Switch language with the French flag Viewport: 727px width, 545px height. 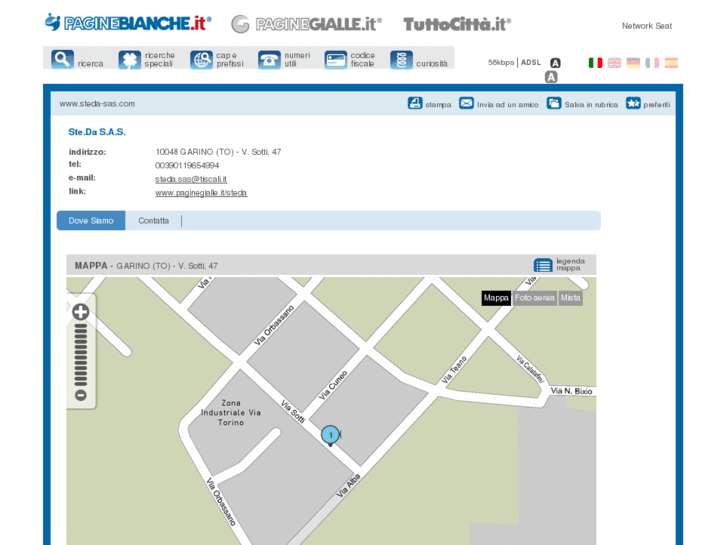(652, 63)
